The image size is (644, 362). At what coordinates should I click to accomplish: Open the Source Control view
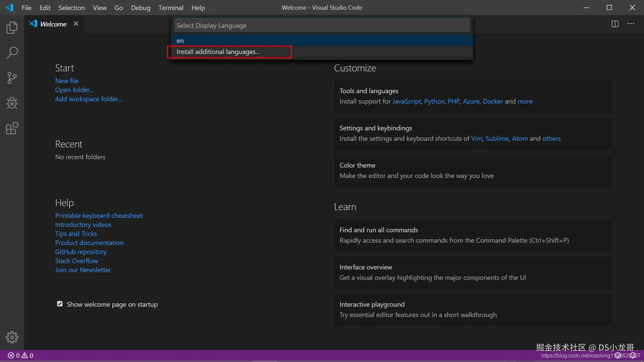[x=12, y=78]
